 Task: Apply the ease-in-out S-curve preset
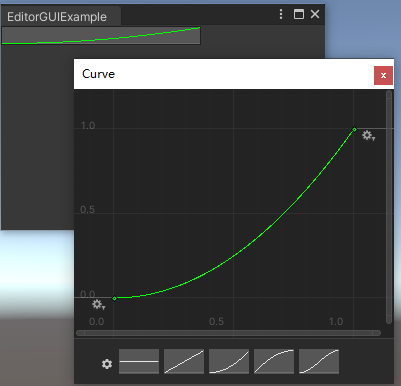tap(319, 361)
